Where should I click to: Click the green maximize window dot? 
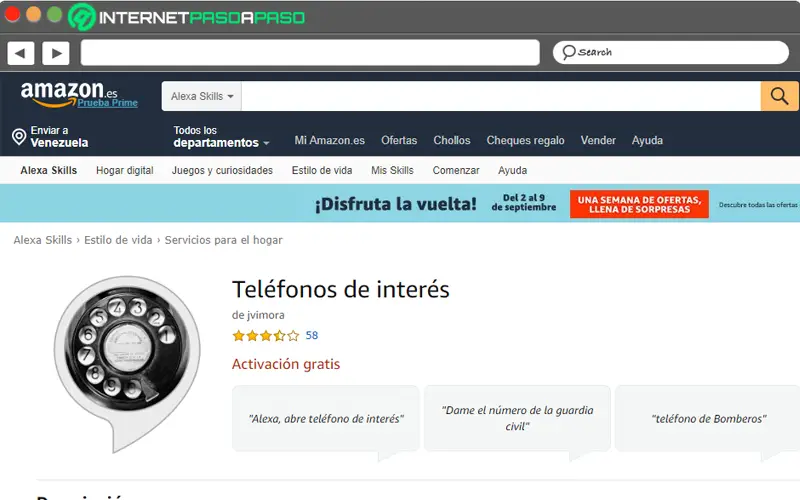[55, 14]
